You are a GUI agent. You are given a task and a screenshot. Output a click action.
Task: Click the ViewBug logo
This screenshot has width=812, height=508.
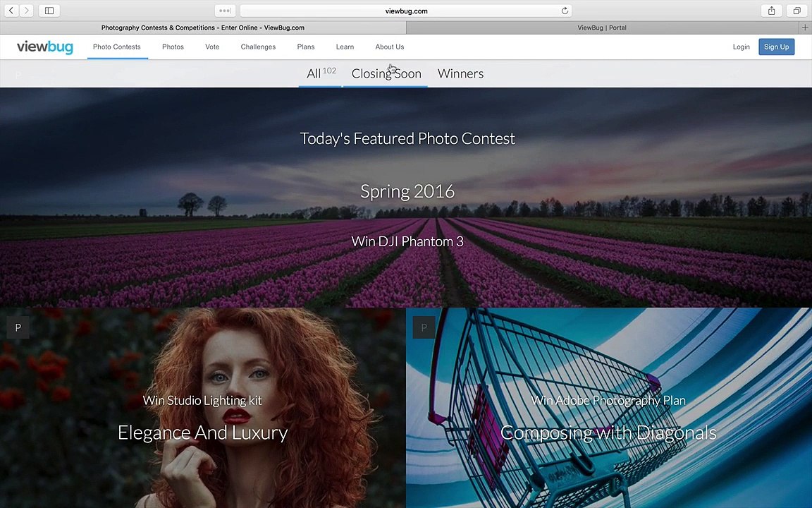[44, 47]
